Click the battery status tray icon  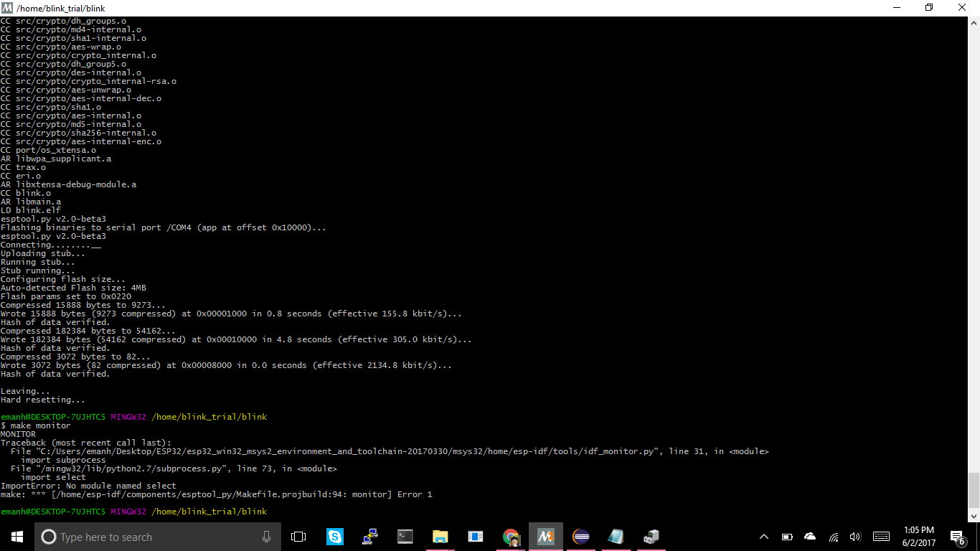(x=787, y=537)
